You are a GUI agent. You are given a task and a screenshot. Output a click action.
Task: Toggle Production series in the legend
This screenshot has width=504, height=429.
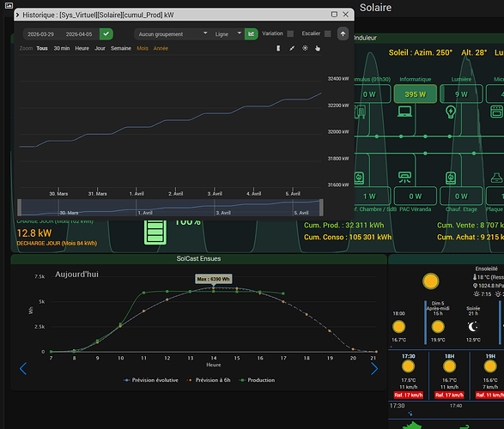tap(257, 380)
